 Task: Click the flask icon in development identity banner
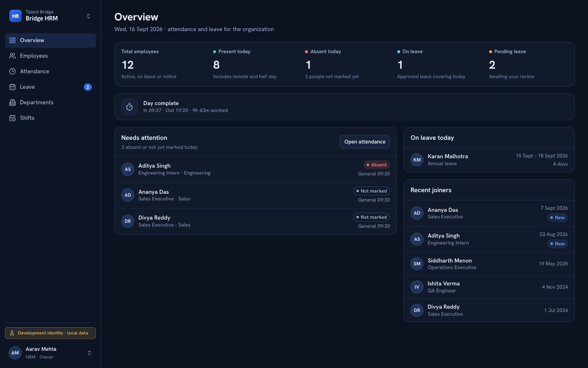pos(12,333)
